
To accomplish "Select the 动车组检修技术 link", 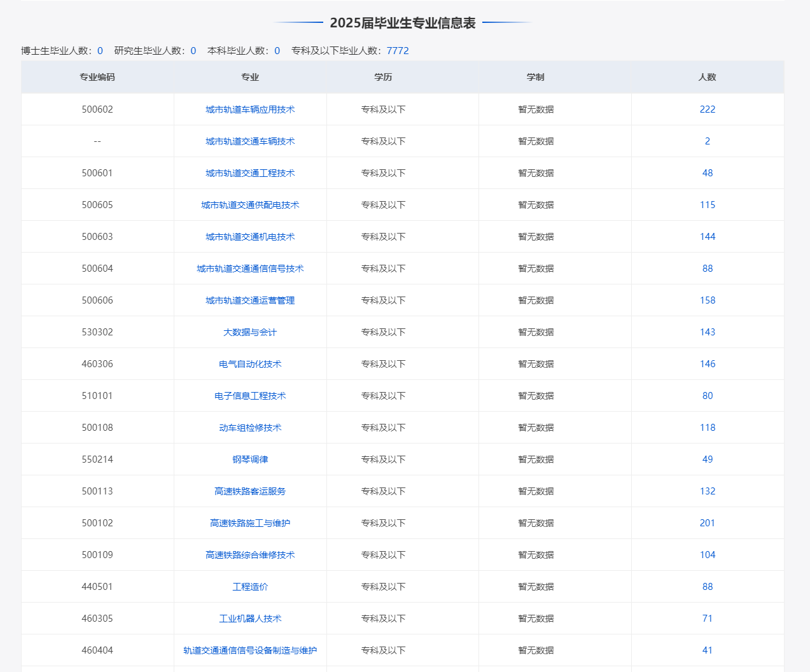I will tap(250, 428).
